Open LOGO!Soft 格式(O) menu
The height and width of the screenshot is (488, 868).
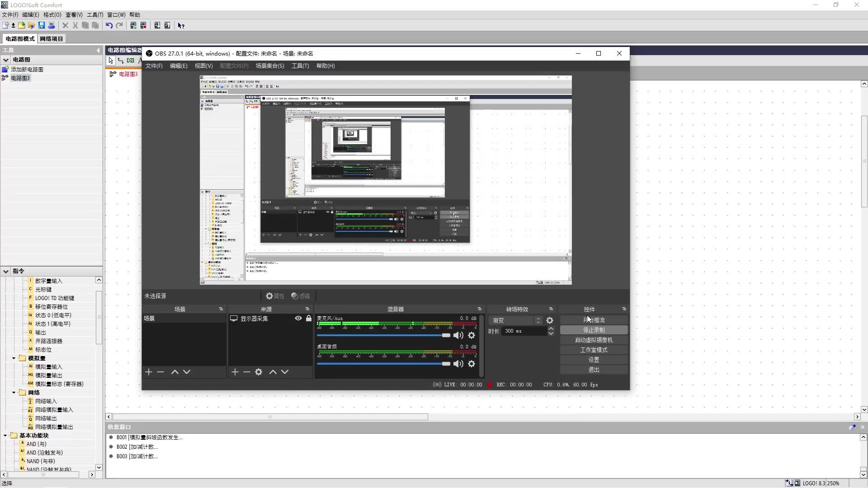point(52,15)
